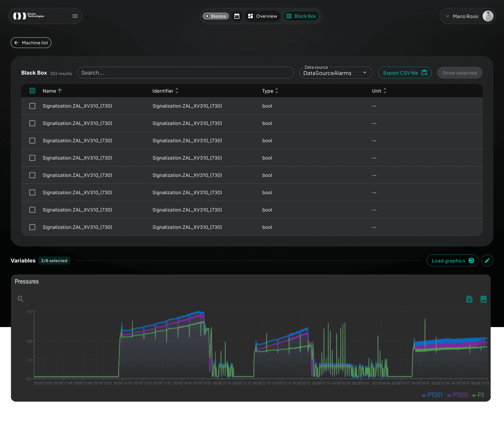Image resolution: width=504 pixels, height=423 pixels.
Task: Click the Omnia Technologies logo
Action: pos(29,16)
